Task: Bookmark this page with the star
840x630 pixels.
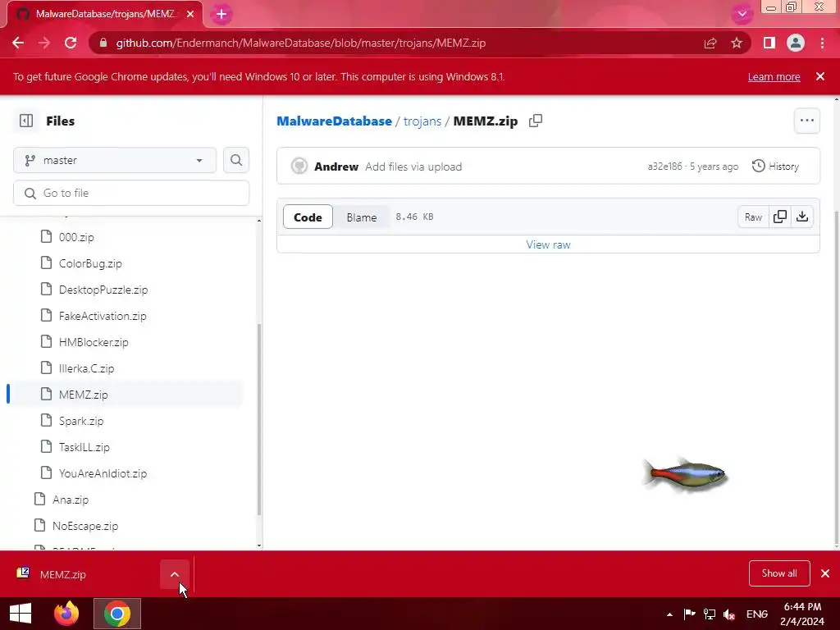Action: [x=737, y=43]
